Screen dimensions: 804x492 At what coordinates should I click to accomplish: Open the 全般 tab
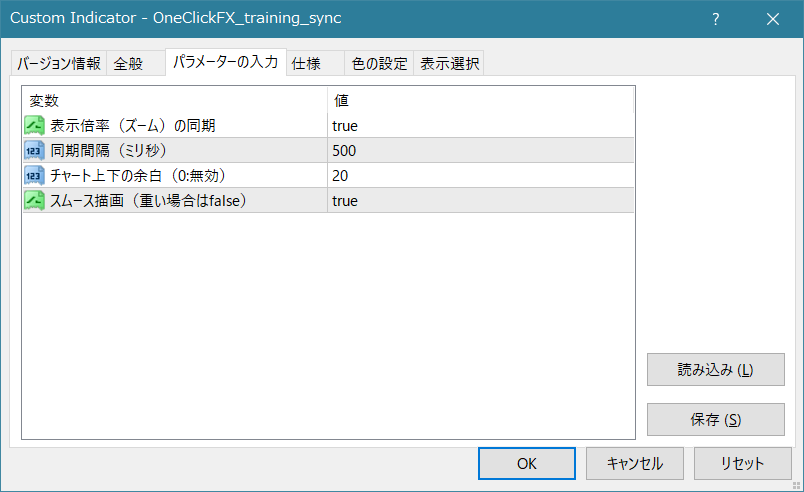coord(128,64)
